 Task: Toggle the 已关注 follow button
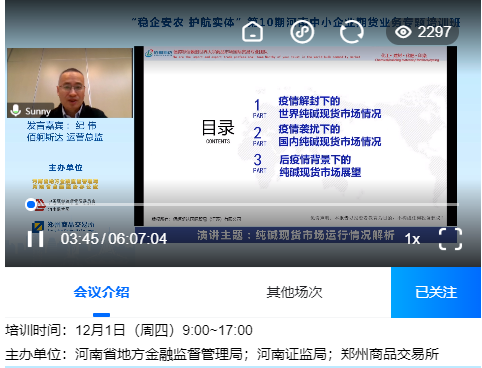(436, 292)
